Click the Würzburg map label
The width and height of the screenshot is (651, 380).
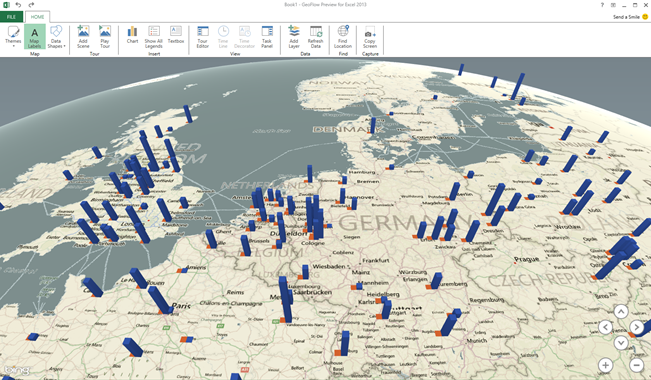[x=413, y=272]
